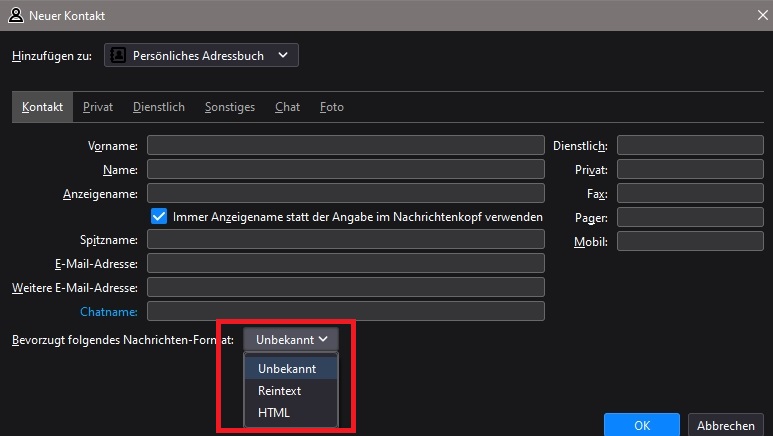Open the Persönliches Adressbuch dropdown
This screenshot has height=436, width=773.
point(201,56)
